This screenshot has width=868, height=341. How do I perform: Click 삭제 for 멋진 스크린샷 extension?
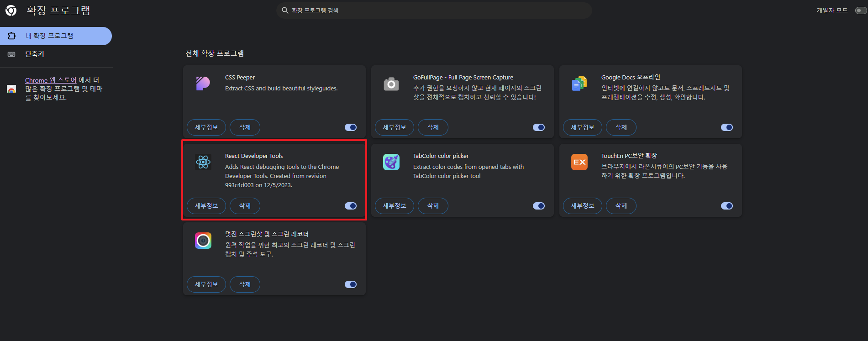pyautogui.click(x=245, y=284)
